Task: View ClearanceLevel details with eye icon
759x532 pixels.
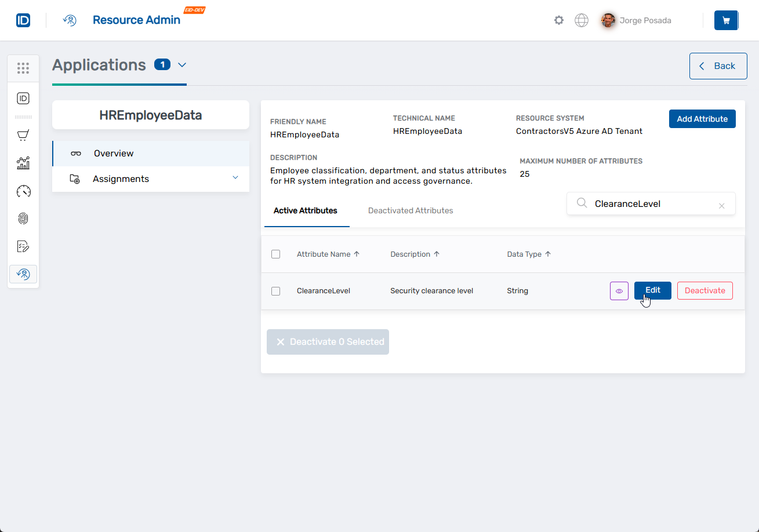Action: (619, 291)
